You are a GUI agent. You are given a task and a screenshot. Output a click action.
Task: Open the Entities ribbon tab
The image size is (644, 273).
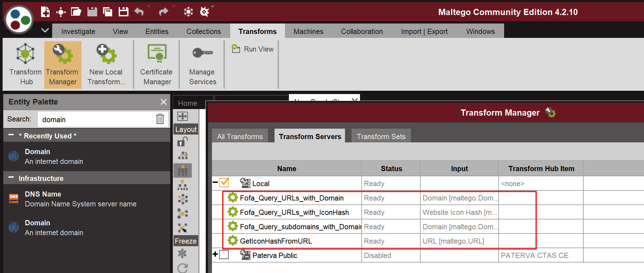157,31
